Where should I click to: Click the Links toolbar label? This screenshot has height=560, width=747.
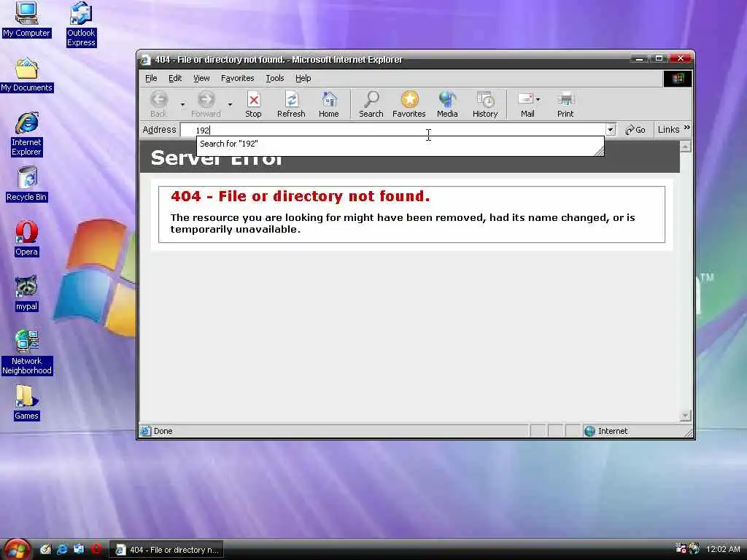668,130
